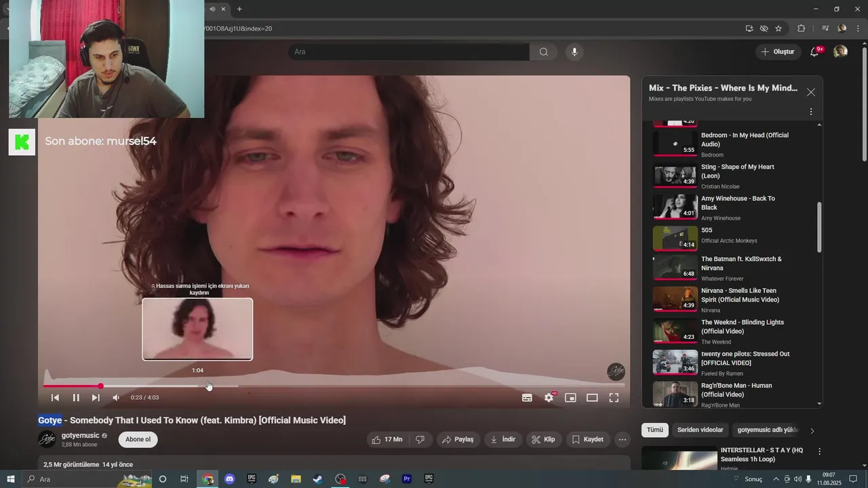Open Chrome three-dot menu
868x488 pixels.
(x=858, y=28)
